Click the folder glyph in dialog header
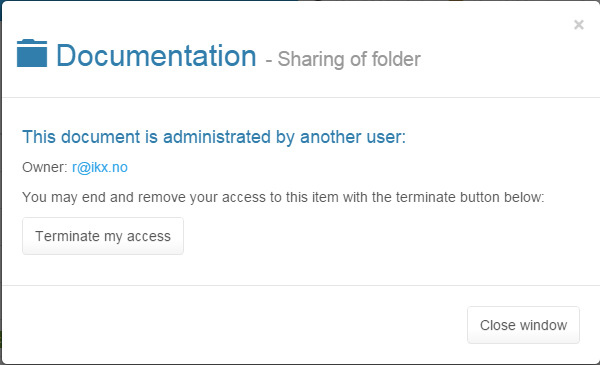Screen dimensions: 600x365 pos(32,53)
